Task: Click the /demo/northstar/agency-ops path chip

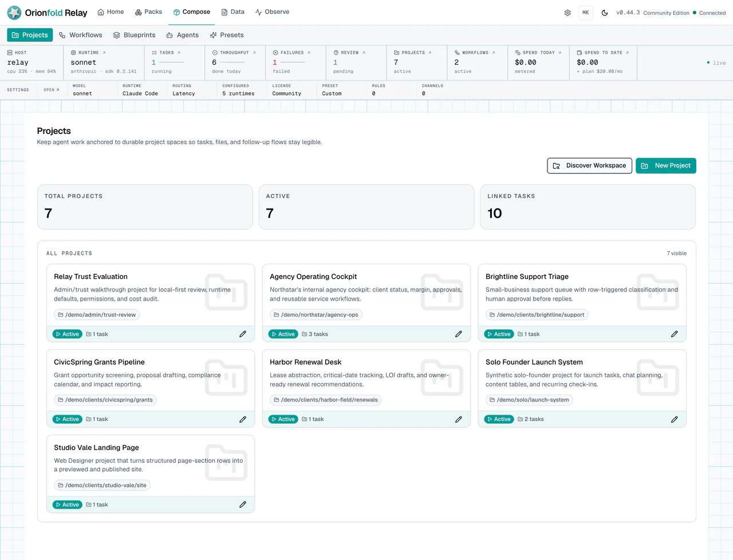Action: pyautogui.click(x=316, y=314)
